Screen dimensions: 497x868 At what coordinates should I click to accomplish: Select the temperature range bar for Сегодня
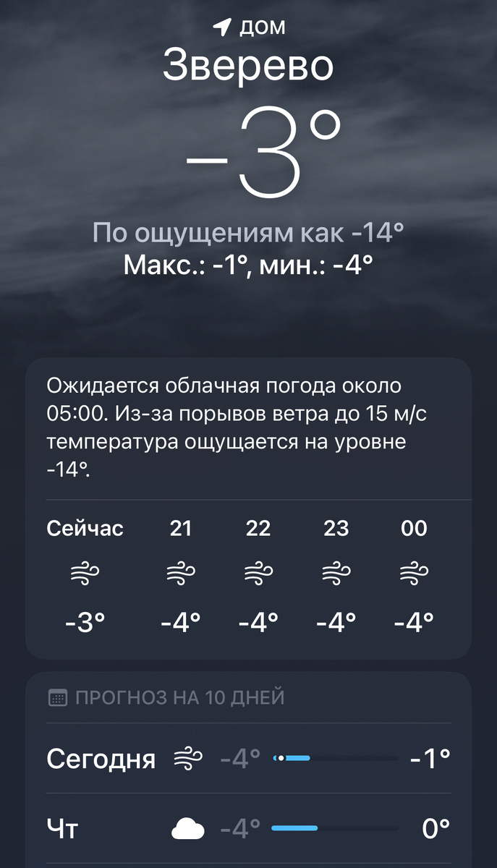337,758
